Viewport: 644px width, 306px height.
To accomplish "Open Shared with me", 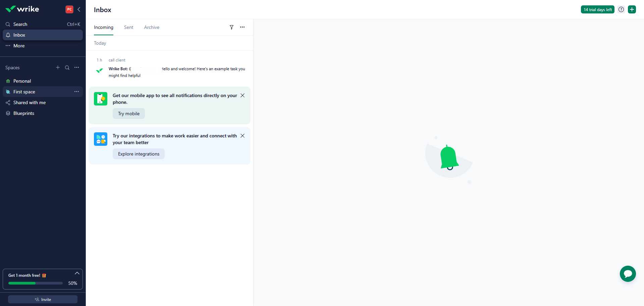I will 43,102.
